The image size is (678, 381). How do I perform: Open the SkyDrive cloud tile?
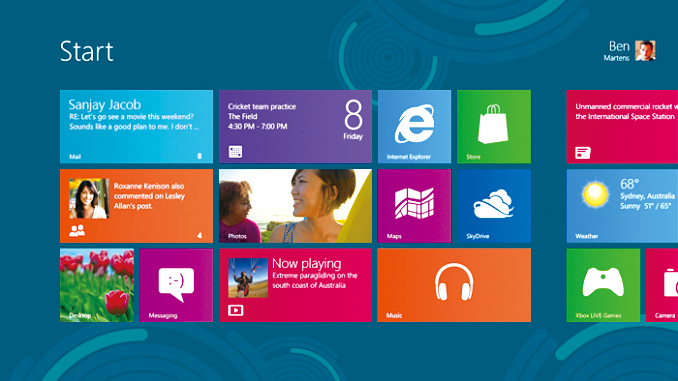(494, 206)
